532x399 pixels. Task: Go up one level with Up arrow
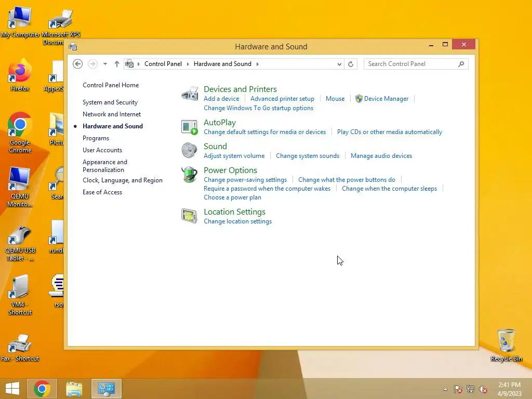click(x=117, y=64)
